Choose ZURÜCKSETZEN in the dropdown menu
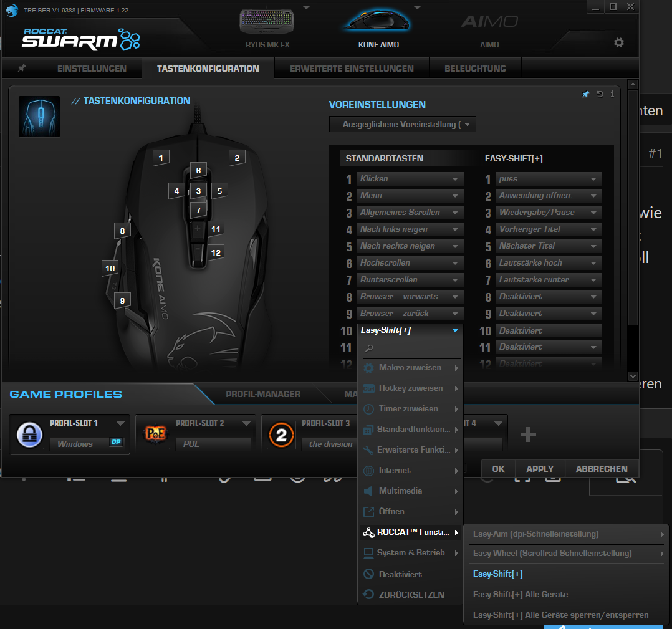Image resolution: width=672 pixels, height=629 pixels. [x=410, y=595]
